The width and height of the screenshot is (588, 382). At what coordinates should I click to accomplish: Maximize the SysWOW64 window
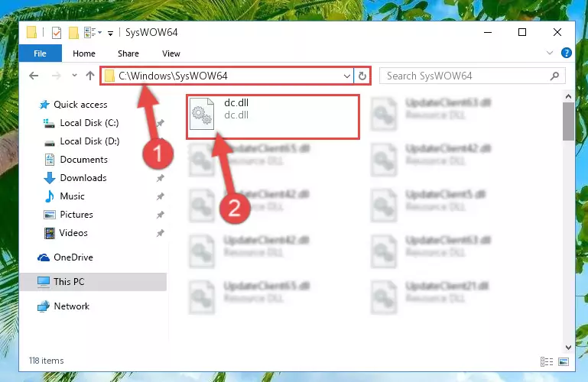click(x=522, y=33)
